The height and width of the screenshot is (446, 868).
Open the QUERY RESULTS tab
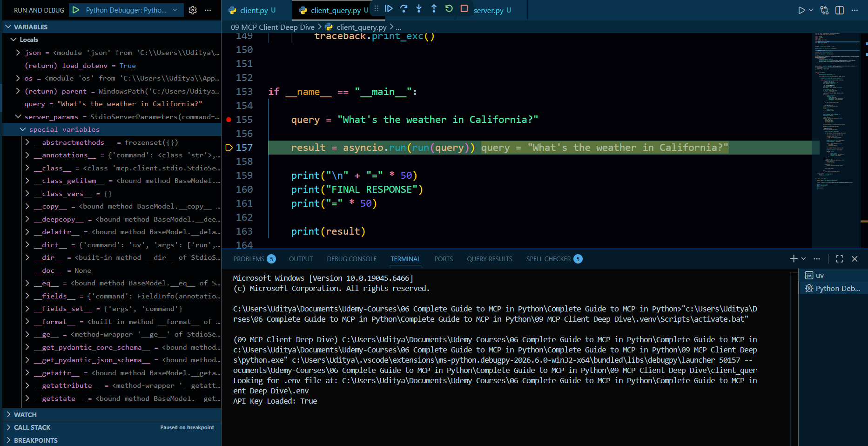pos(490,259)
